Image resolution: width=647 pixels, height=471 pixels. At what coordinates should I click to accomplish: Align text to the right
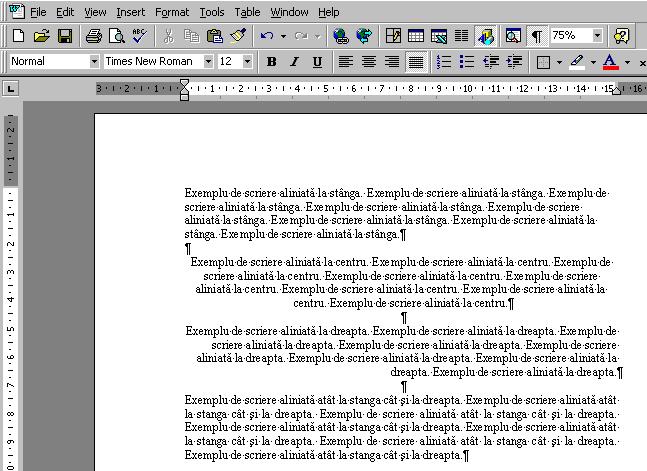[x=392, y=62]
